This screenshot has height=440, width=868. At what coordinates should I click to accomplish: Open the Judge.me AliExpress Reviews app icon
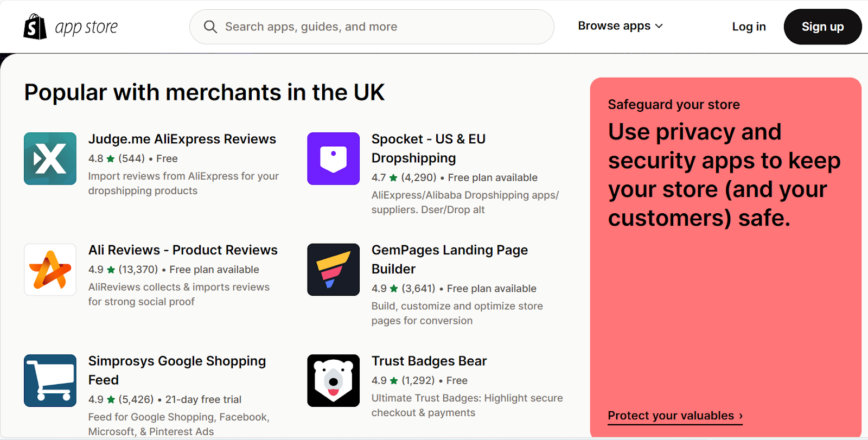50,159
